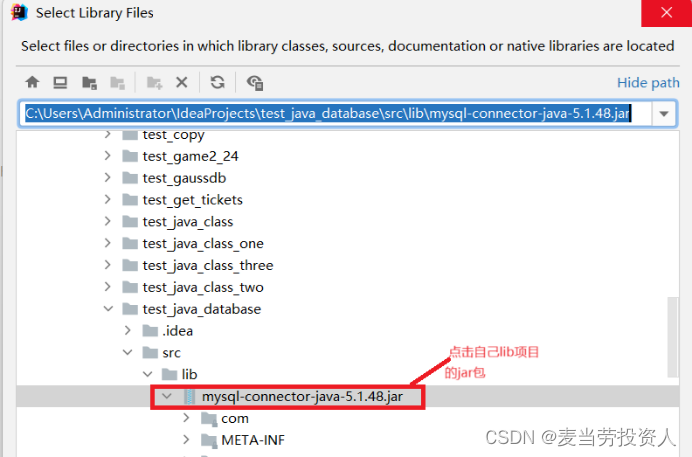
Task: Expand the test_gaussdb folder
Action: click(108, 177)
